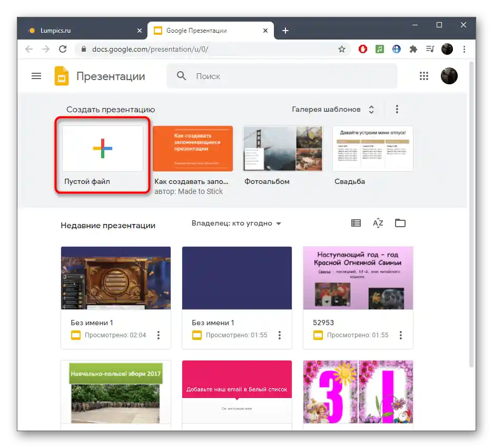
Task: Go forward in browser history
Action: click(x=46, y=49)
